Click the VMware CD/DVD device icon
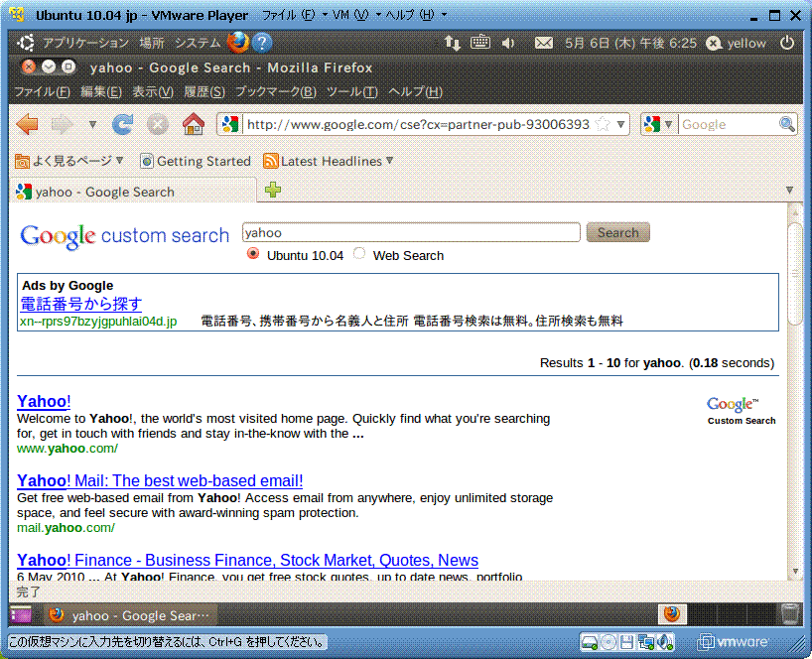The image size is (812, 659). pyautogui.click(x=608, y=642)
